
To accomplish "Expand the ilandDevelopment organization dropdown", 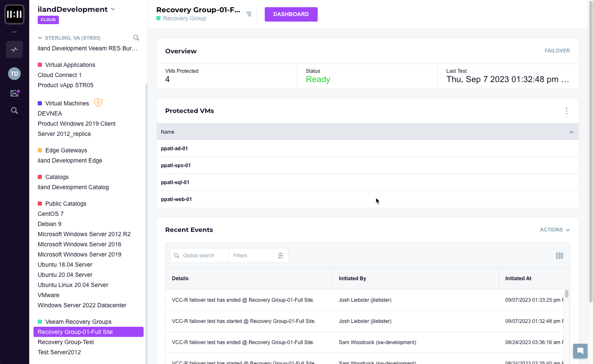I will 113,9.
